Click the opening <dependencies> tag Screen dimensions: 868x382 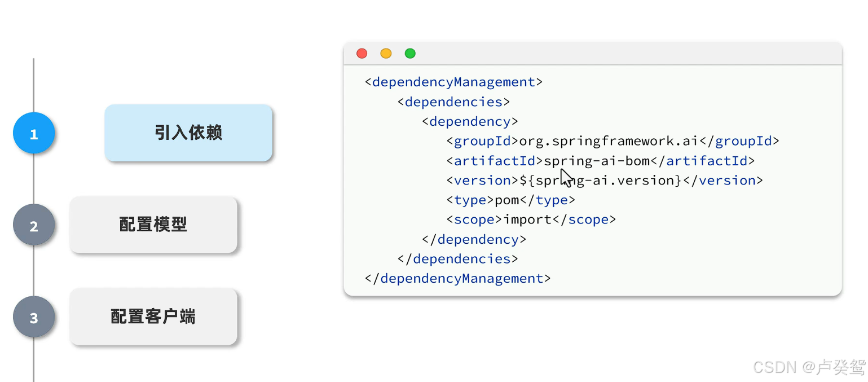[x=453, y=102]
